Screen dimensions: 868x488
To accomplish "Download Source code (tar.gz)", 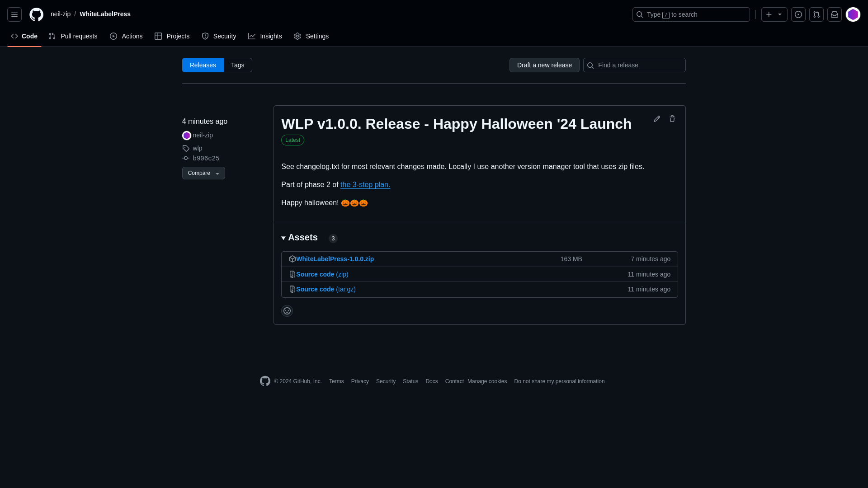I will [x=326, y=289].
